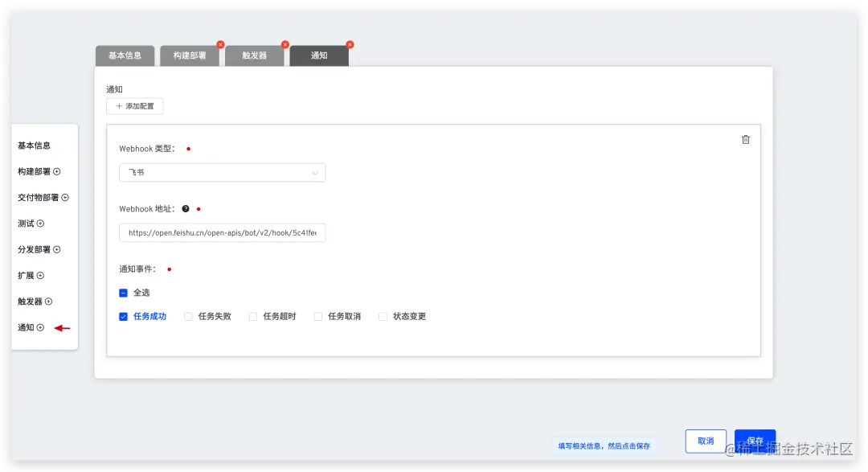Click 交付物部署 label in left sidebar

coord(39,198)
